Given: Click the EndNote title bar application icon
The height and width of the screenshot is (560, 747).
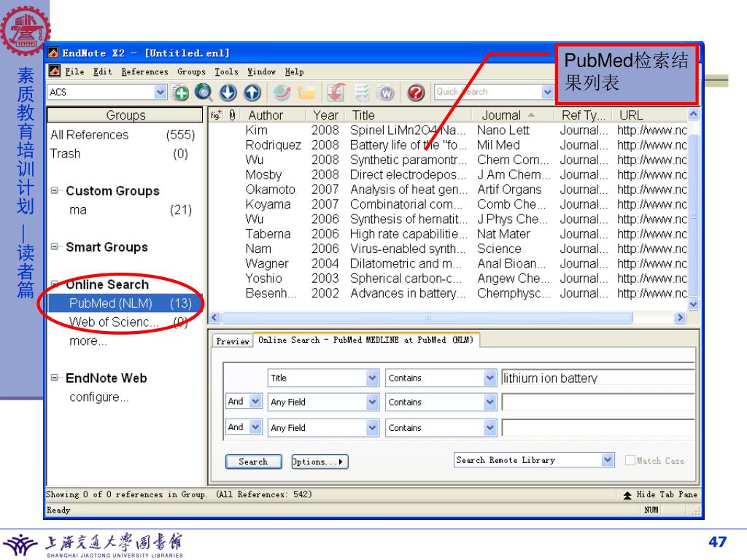Looking at the screenshot, I should (53, 52).
